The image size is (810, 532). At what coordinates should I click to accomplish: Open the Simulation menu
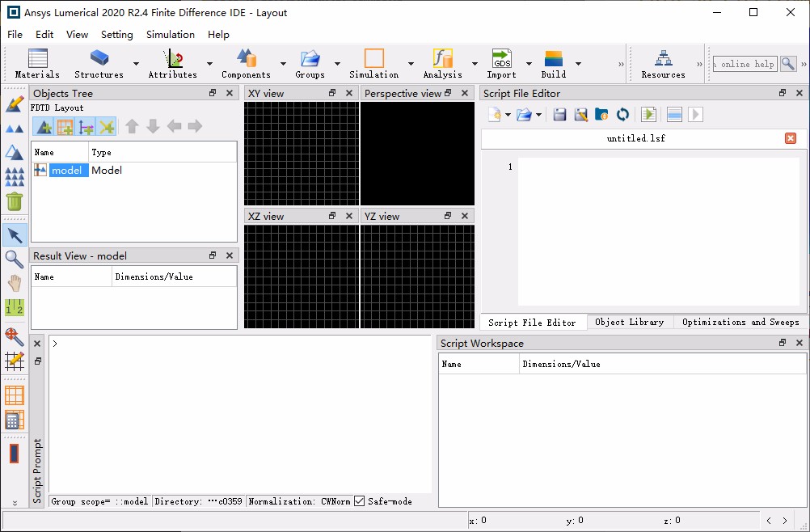(x=170, y=35)
